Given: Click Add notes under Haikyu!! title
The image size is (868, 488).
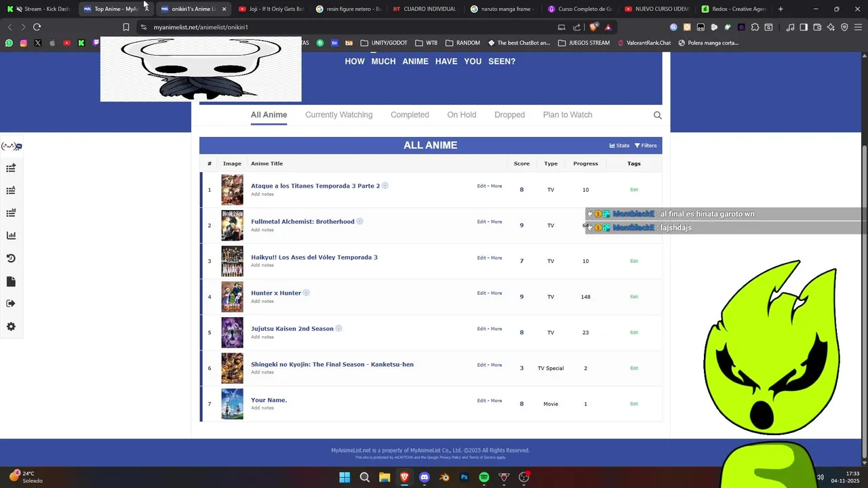Looking at the screenshot, I should click(262, 265).
